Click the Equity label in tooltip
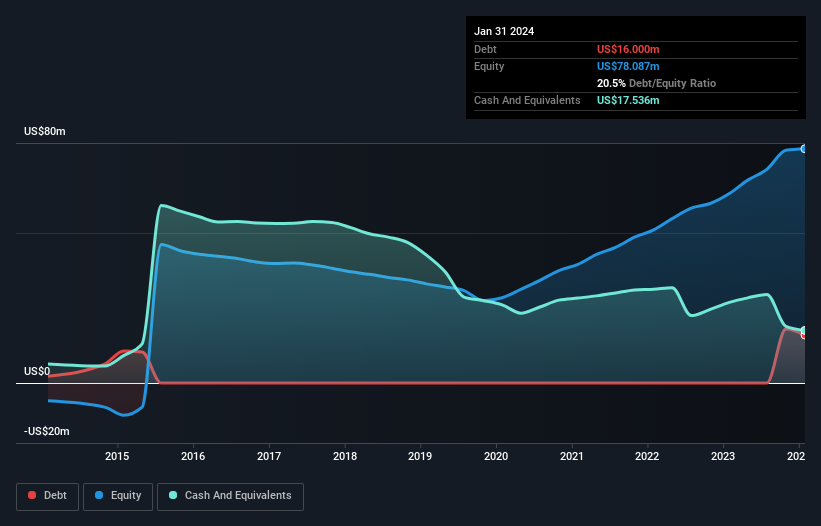 tap(489, 66)
